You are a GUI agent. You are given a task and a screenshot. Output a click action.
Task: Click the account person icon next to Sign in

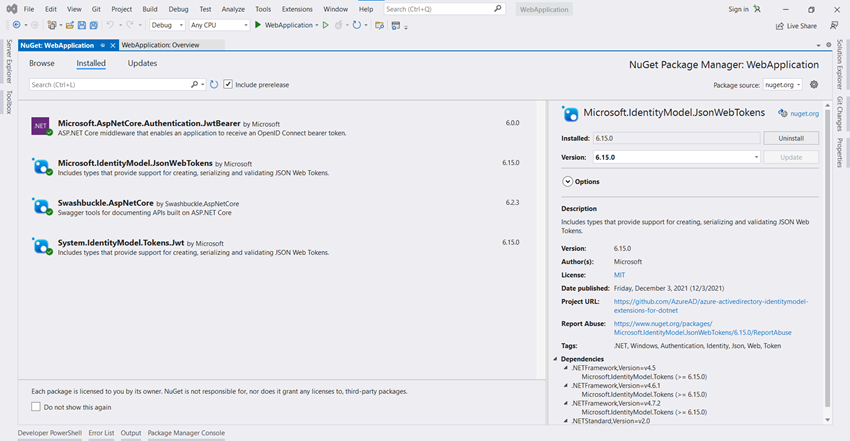757,9
